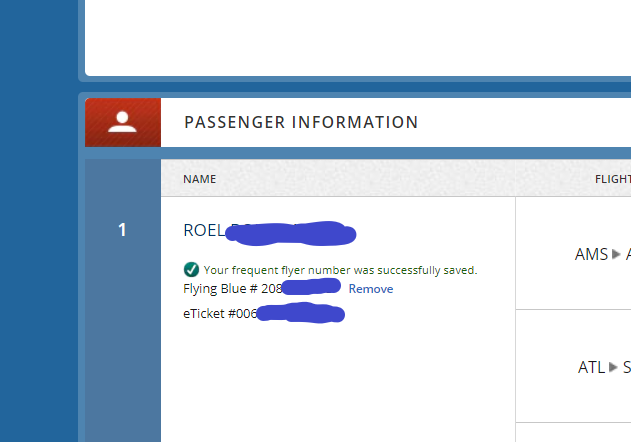Image resolution: width=631 pixels, height=442 pixels.
Task: Click the redacted Flying Blue number starting 208
Action: tap(300, 288)
